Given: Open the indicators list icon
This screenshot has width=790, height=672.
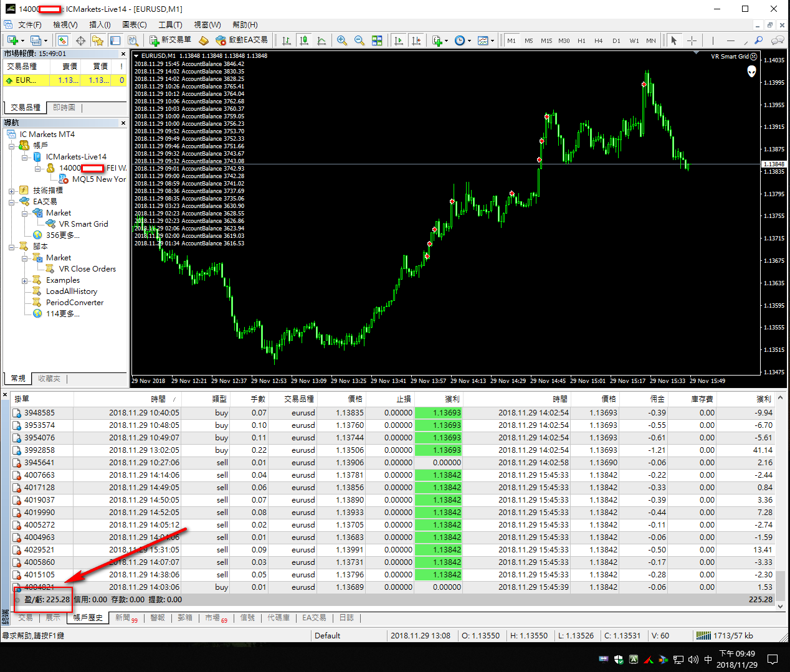Looking at the screenshot, I should click(x=437, y=40).
